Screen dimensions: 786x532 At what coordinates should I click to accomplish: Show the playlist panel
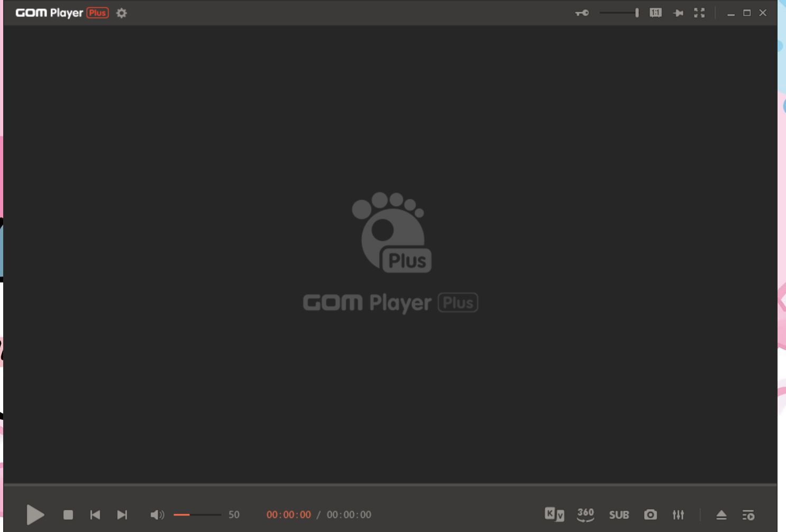pos(748,515)
